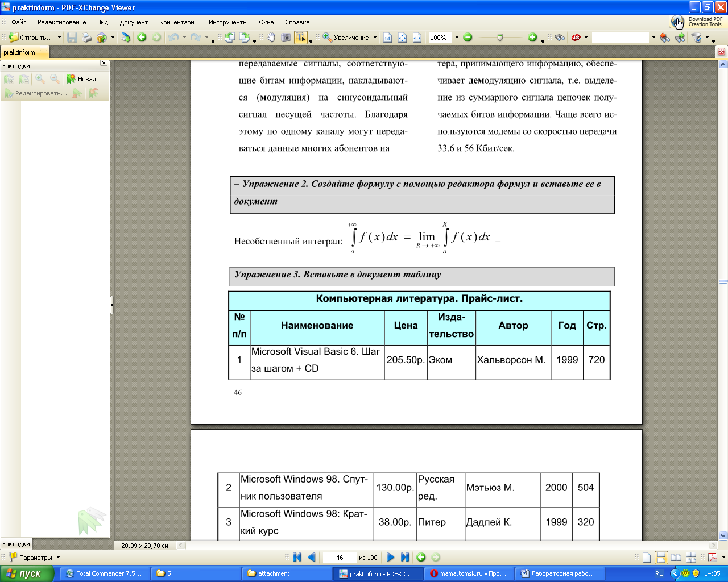Print the document with the printer icon
The height and width of the screenshot is (582, 728).
tap(86, 38)
